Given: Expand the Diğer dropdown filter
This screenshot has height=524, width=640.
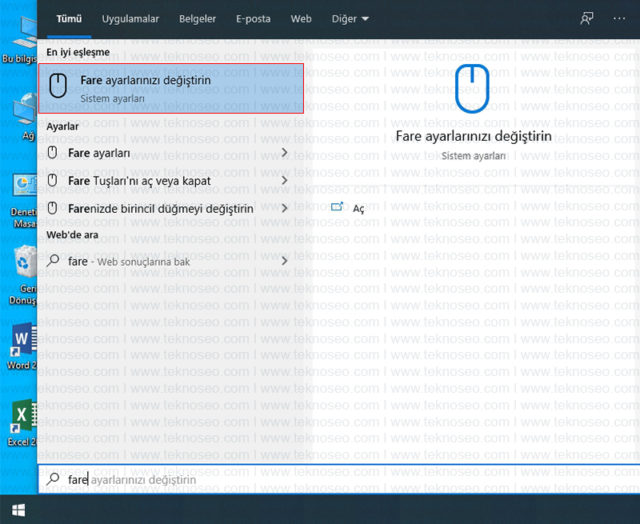Looking at the screenshot, I should 350,19.
